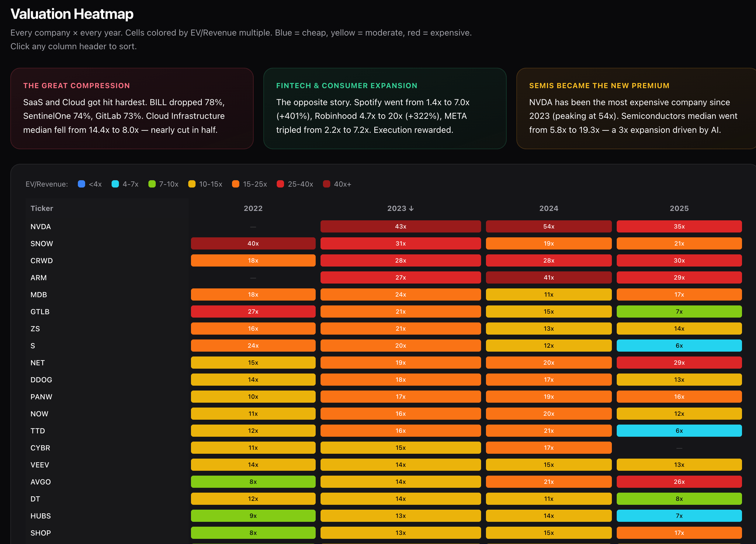Click the sort arrow next to 2023
The width and height of the screenshot is (756, 544).
[412, 208]
